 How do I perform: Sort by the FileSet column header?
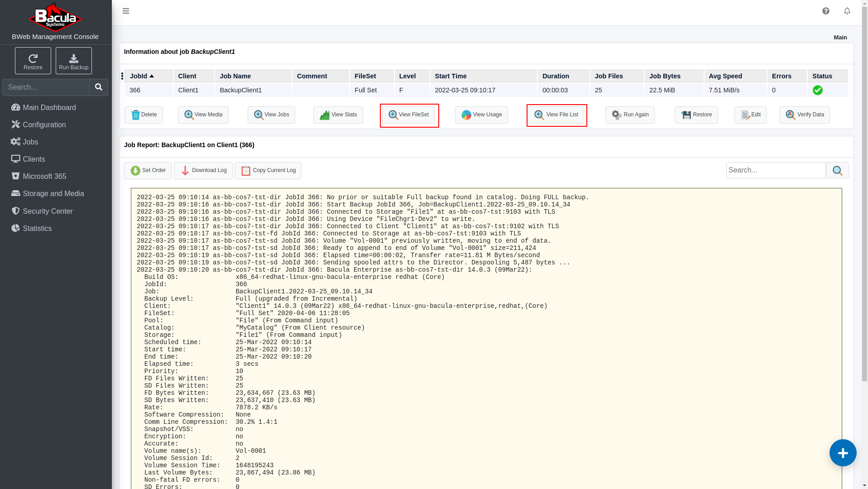(x=372, y=76)
